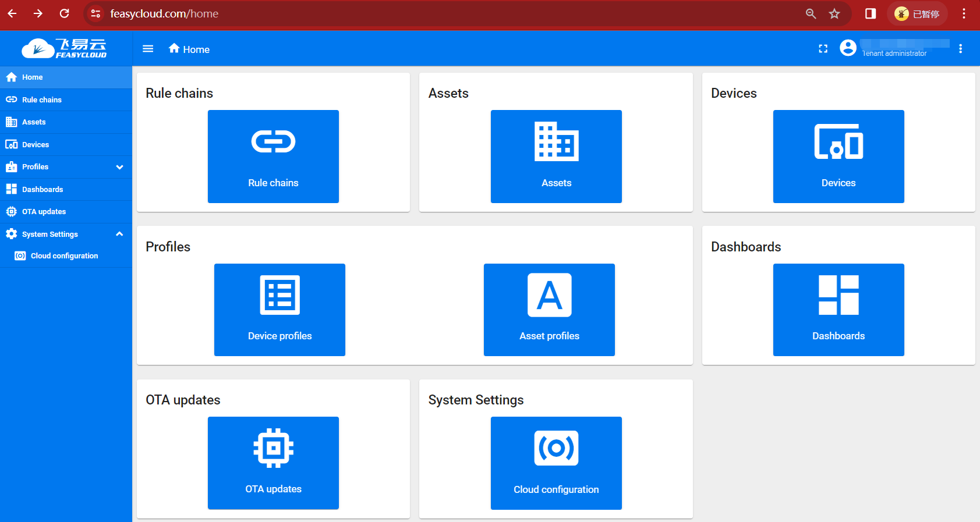Expand the Profiles sidebar chevron
Screen dimensions: 980x522
click(x=119, y=167)
